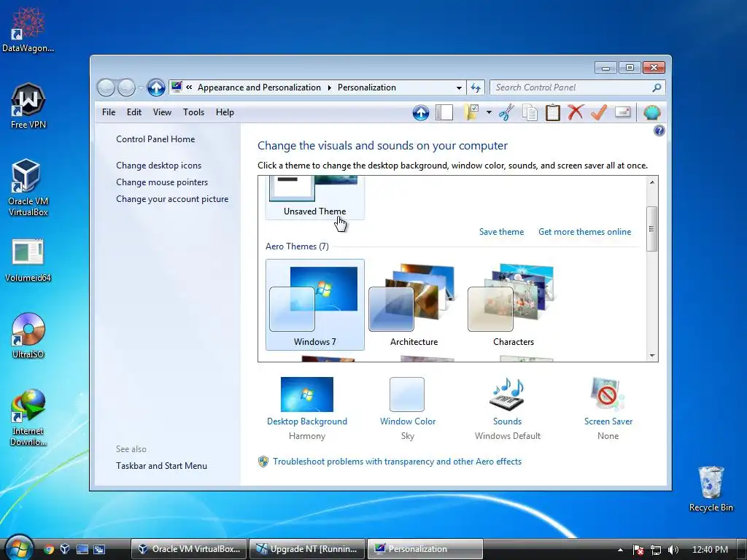Open Troubleshoot transparency and Aero effects
The image size is (747, 560).
pos(397,462)
